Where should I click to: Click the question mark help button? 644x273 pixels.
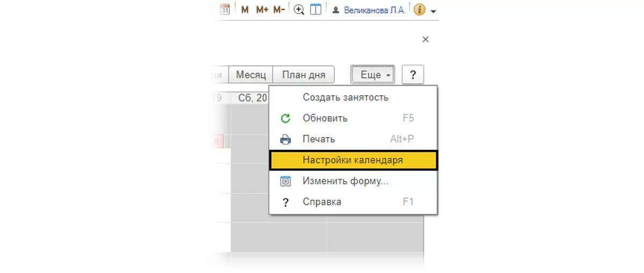pos(413,75)
